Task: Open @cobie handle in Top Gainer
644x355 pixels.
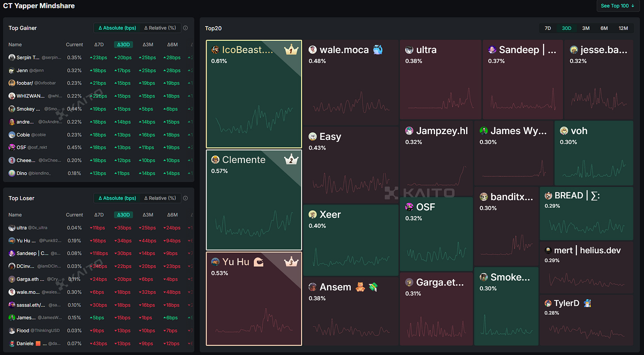Action: (38, 135)
